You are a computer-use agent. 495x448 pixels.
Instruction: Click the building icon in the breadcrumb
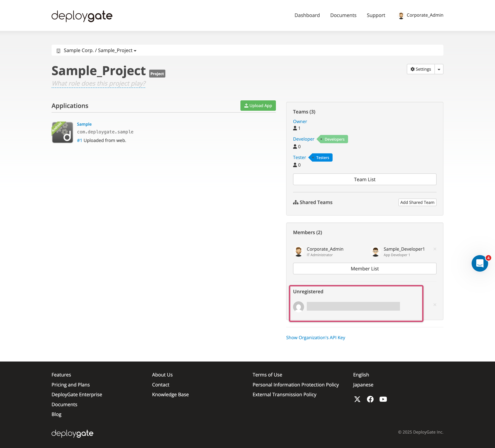click(58, 51)
